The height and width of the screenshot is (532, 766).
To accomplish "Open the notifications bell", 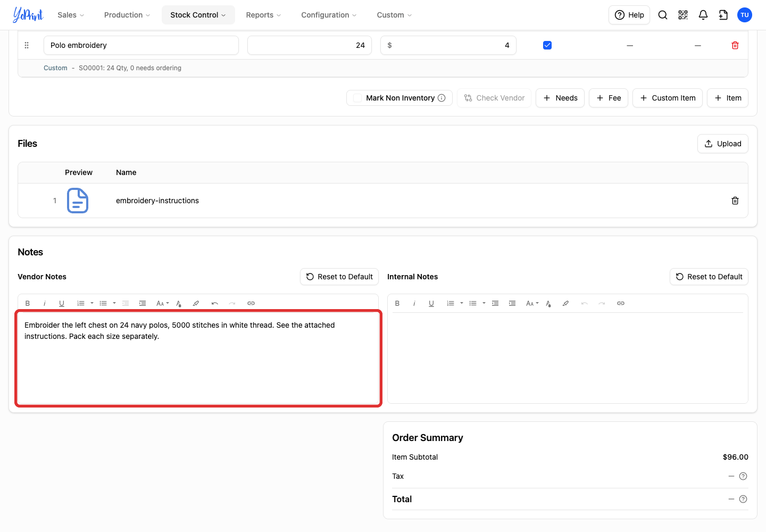I will 703,15.
